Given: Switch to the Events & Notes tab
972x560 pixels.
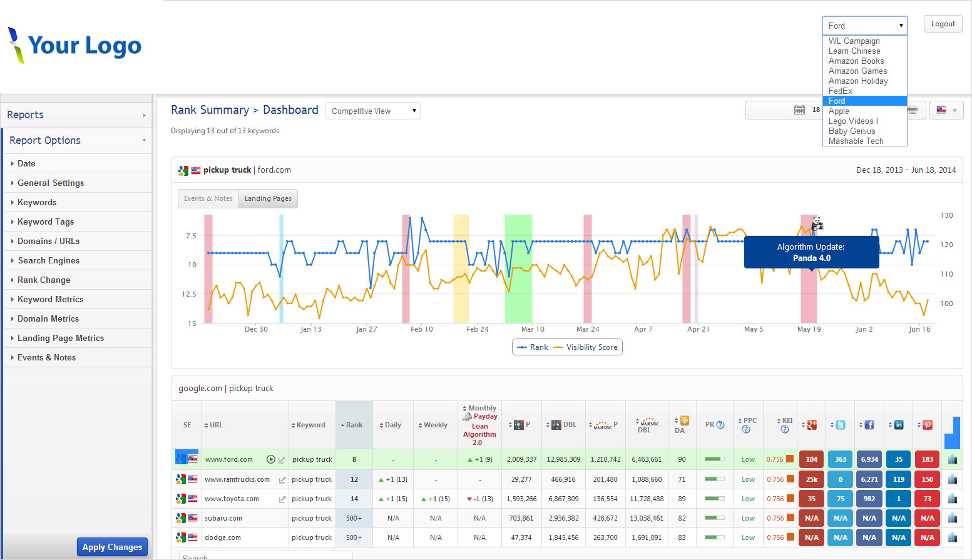Looking at the screenshot, I should (208, 198).
